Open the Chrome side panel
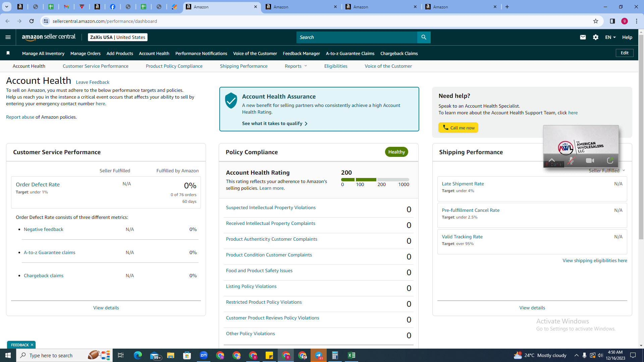Viewport: 644px width, 362px height. 612,21
